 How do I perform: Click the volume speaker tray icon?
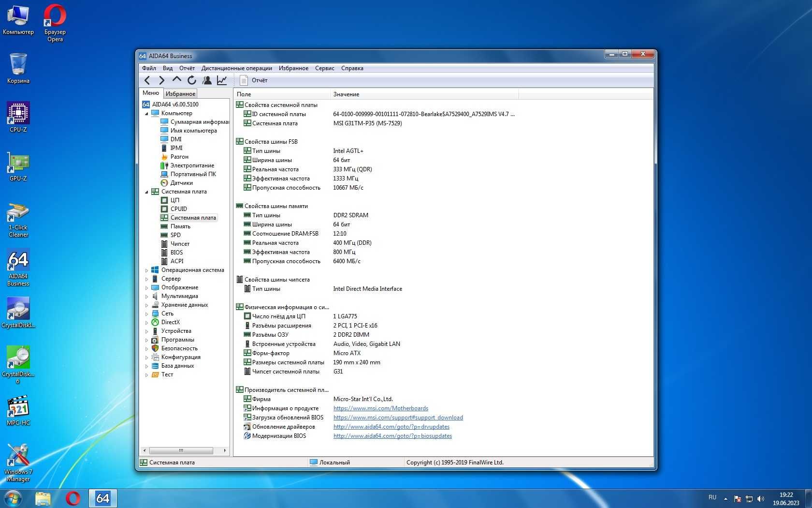761,499
